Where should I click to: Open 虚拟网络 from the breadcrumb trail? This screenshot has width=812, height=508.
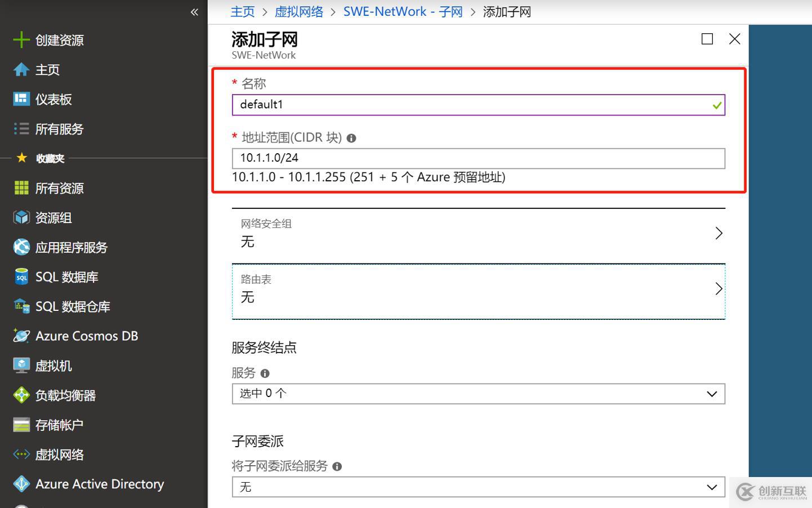299,11
